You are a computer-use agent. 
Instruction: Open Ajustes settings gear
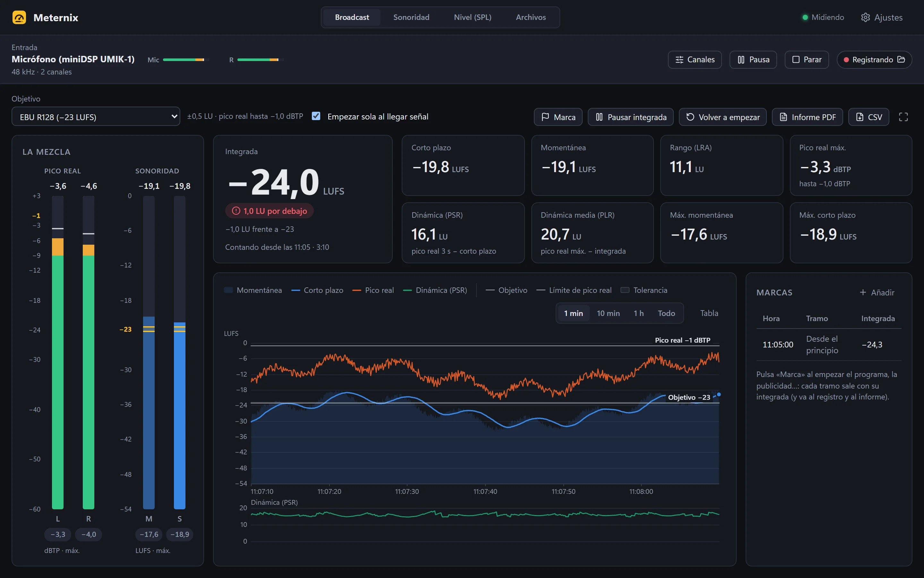pos(882,18)
